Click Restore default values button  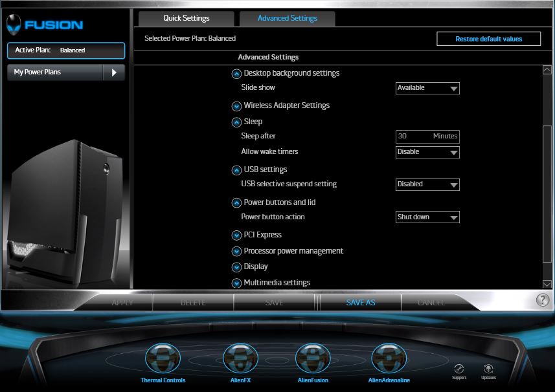click(488, 39)
